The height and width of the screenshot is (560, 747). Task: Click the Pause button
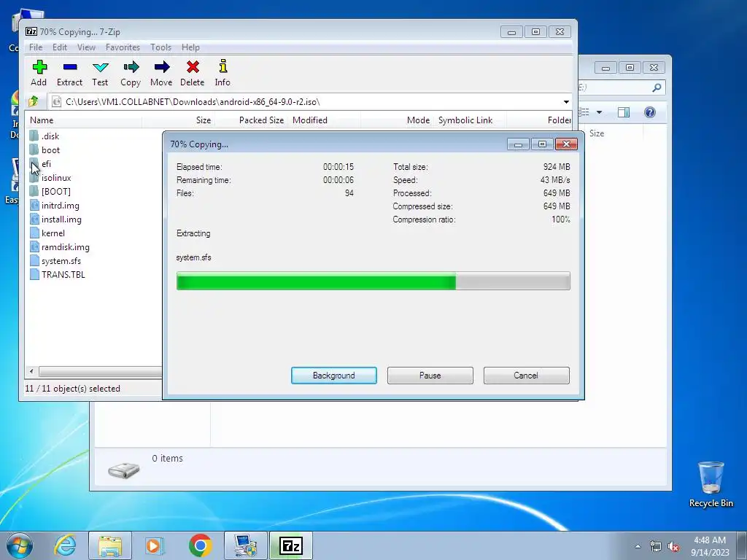430,376
